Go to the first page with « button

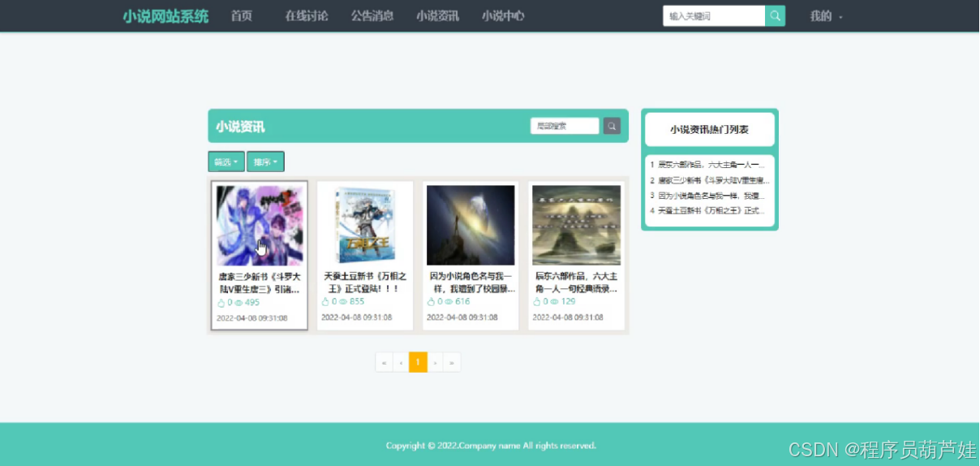point(384,362)
